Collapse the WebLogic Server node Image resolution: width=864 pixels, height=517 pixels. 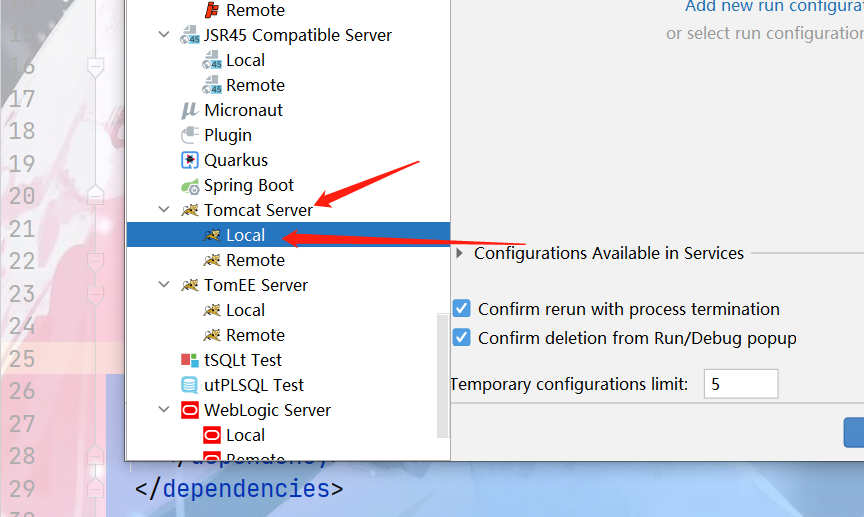click(164, 410)
